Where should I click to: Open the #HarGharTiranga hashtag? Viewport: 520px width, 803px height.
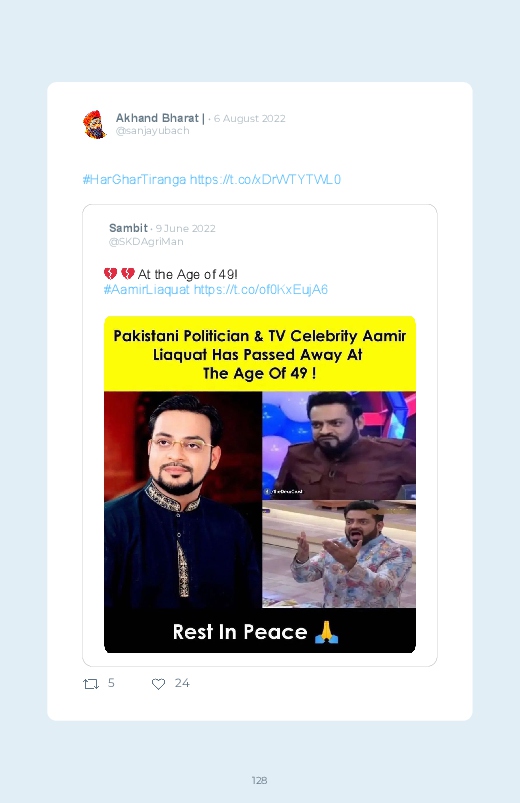click(134, 180)
